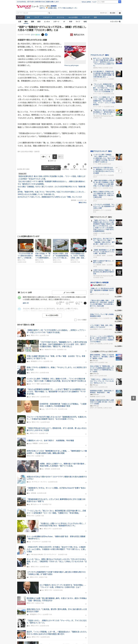Screen dimensions: 138x644
Task: Go to previous page with 前へ button
Action: click(44, 157)
